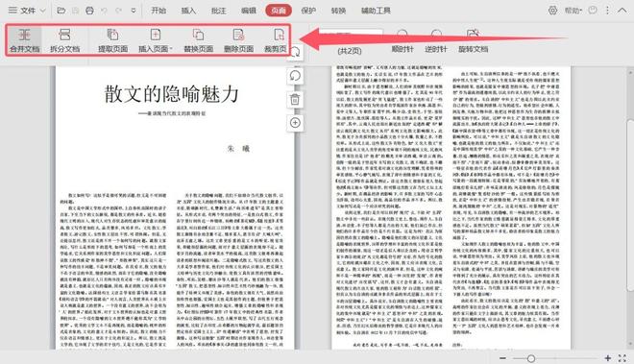This screenshot has width=634, height=364.
Task: Select the first page with title 散文的隐喻魅力
Action: tap(175, 207)
